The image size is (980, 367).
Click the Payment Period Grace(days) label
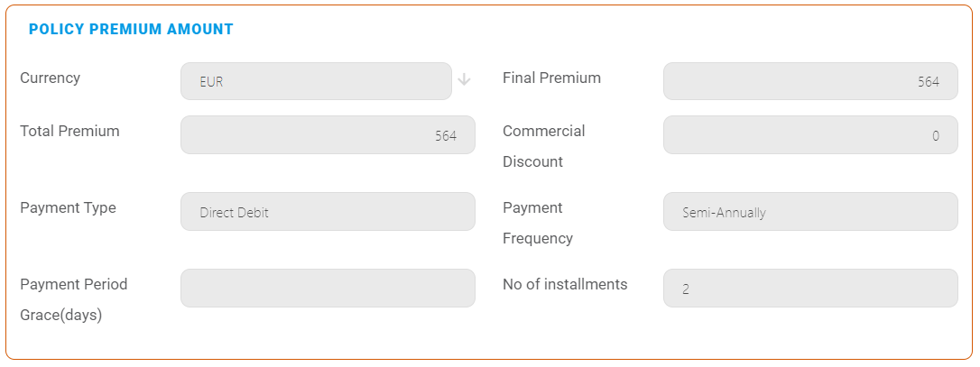[x=73, y=299]
